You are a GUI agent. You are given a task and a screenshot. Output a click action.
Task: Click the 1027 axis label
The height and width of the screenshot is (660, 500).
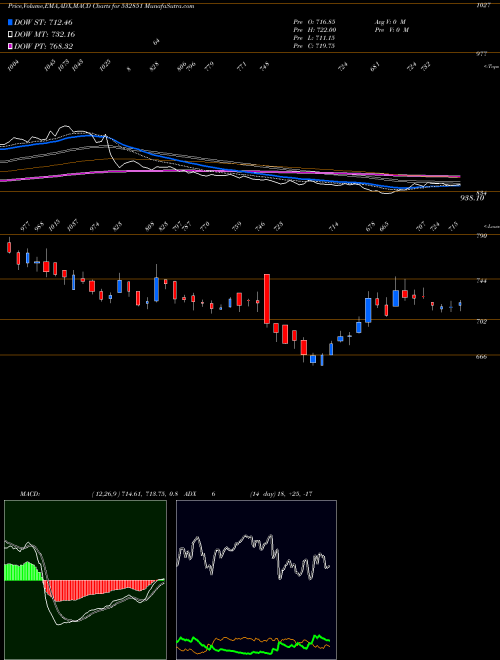(484, 5)
